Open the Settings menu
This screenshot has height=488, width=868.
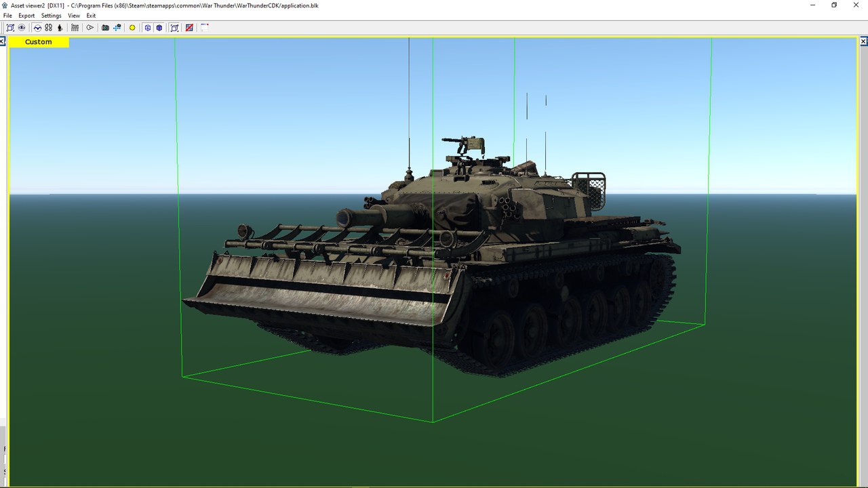[51, 16]
